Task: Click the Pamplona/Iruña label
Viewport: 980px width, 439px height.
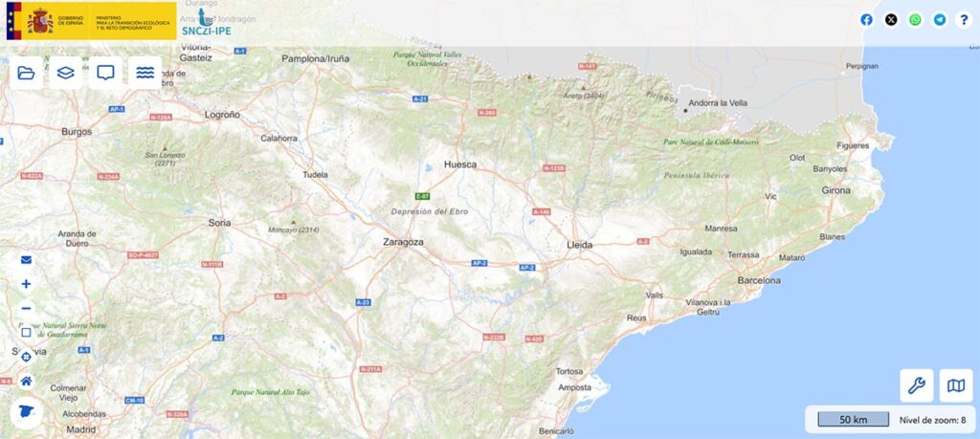Action: (x=316, y=58)
